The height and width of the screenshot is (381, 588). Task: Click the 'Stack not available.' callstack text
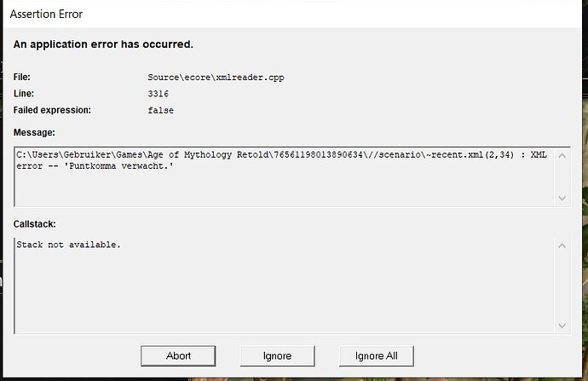click(x=69, y=245)
